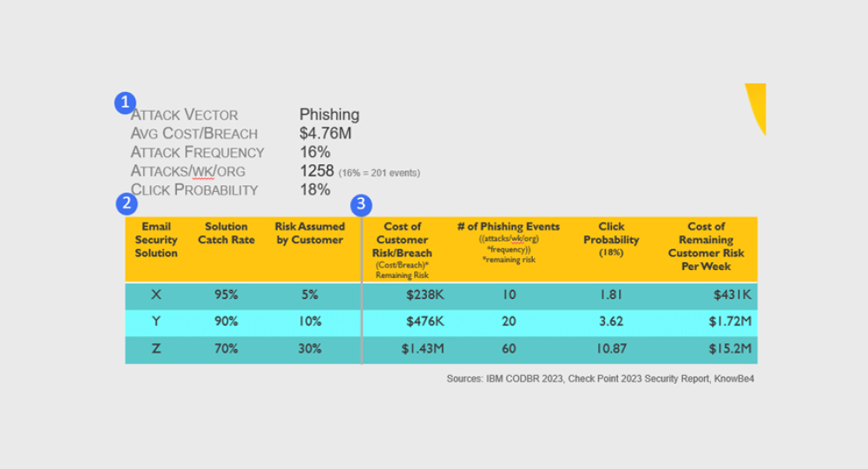Viewport: 868px width, 469px height.
Task: Click the blue number 3 badge
Action: click(360, 205)
